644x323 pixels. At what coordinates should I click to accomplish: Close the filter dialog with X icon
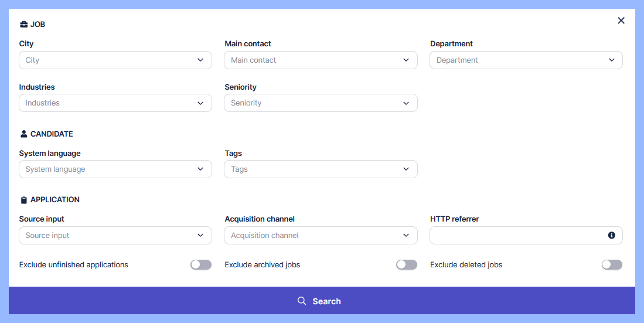point(621,21)
